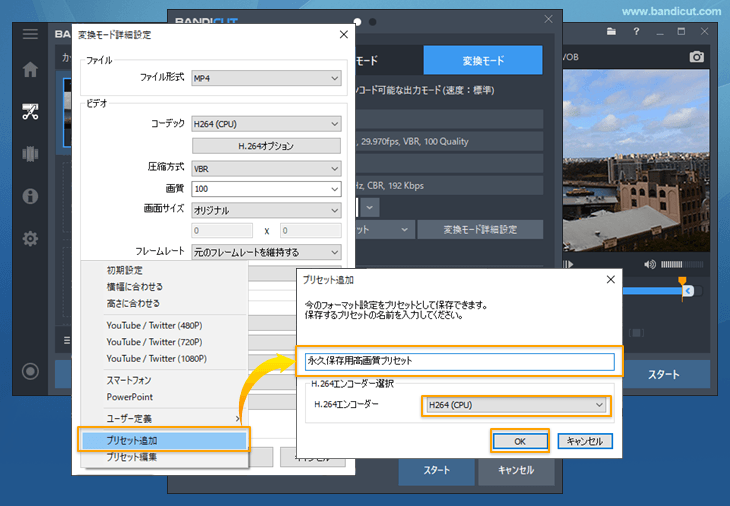Choose YouTube / Twitter (480P) preset

[x=164, y=325]
